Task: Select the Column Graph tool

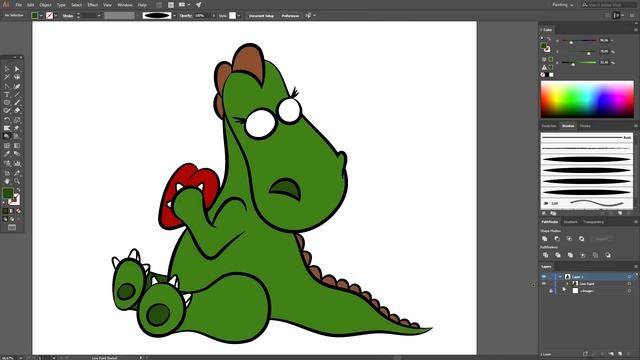Action: tap(17, 163)
